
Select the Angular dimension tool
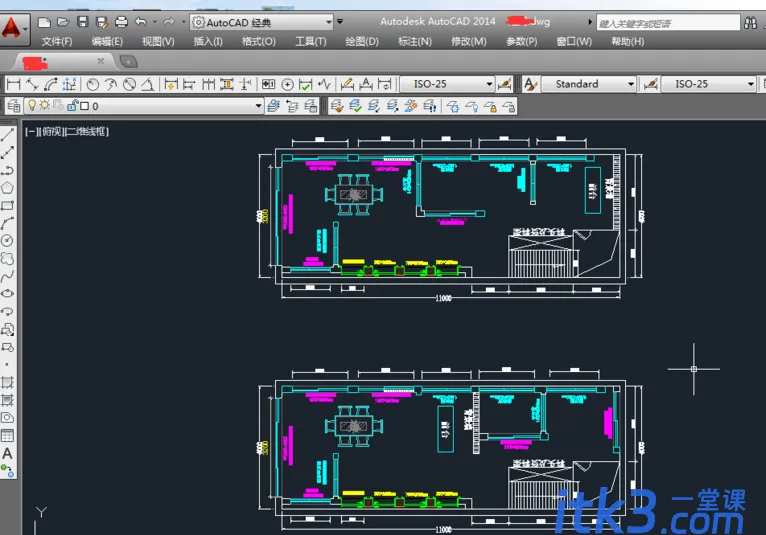click(x=148, y=85)
